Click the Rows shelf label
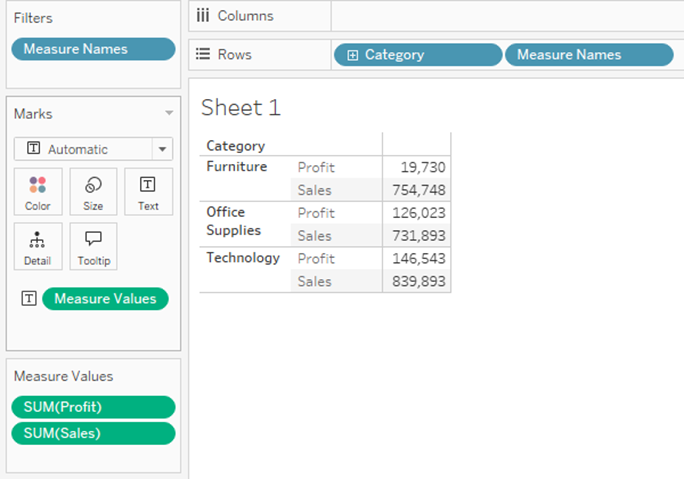The width and height of the screenshot is (684, 479). 235,55
